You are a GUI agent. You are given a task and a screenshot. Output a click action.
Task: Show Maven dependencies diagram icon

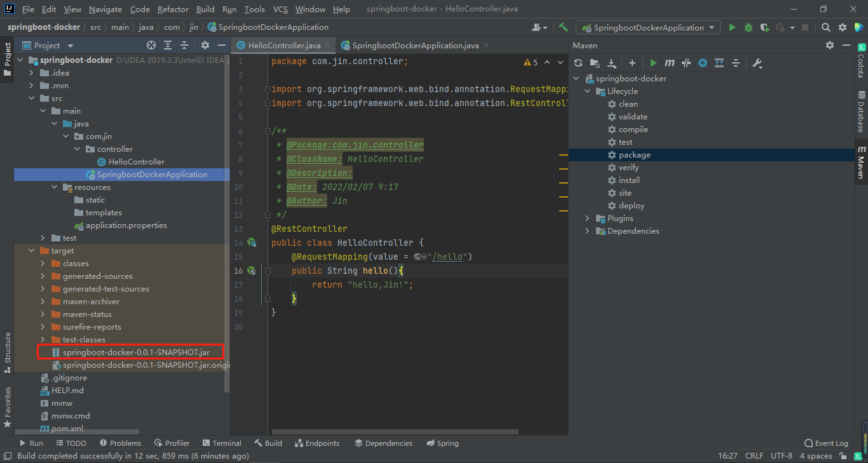click(x=719, y=63)
